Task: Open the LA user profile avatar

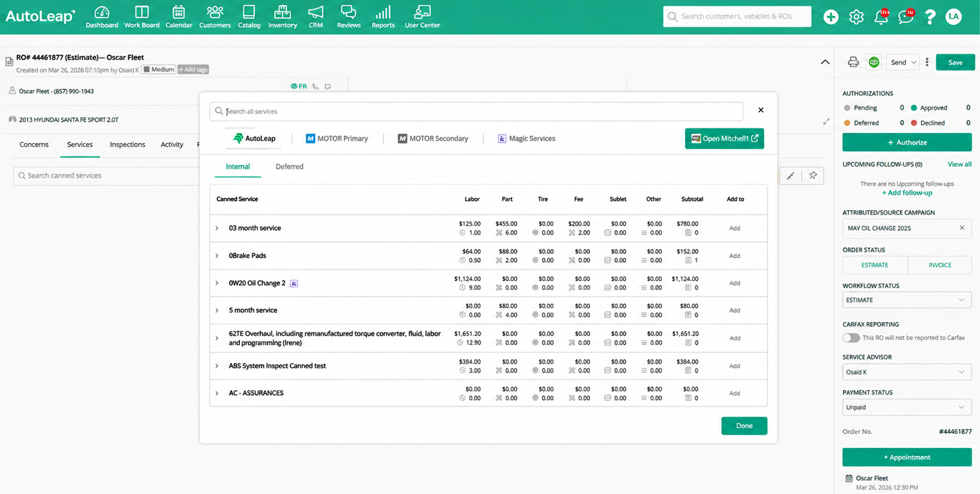Action: tap(954, 17)
